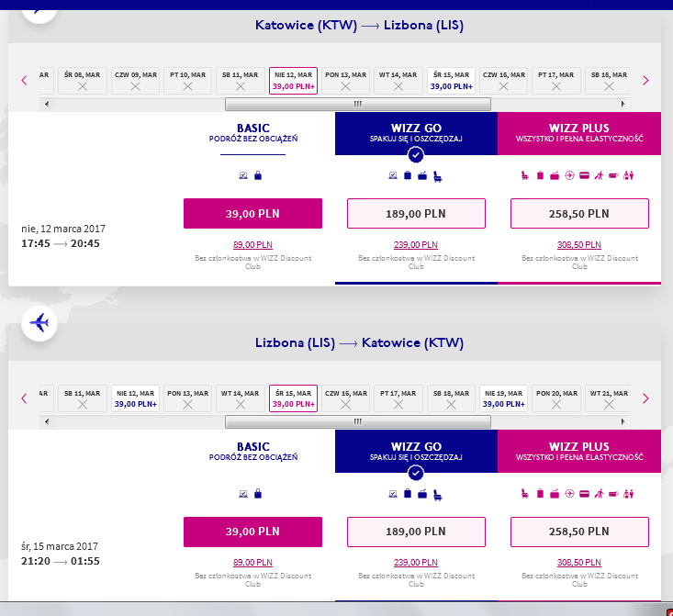The height and width of the screenshot is (616, 673).
Task: Select outbound date PT 10, MAR
Action: pos(187,80)
